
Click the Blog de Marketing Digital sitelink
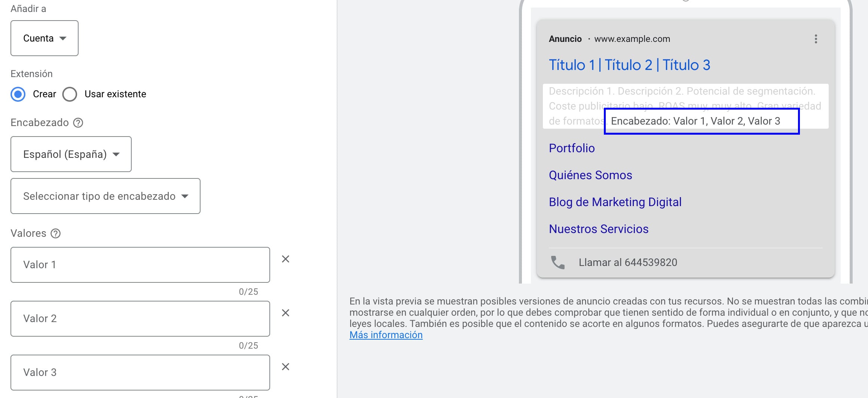[x=615, y=202]
